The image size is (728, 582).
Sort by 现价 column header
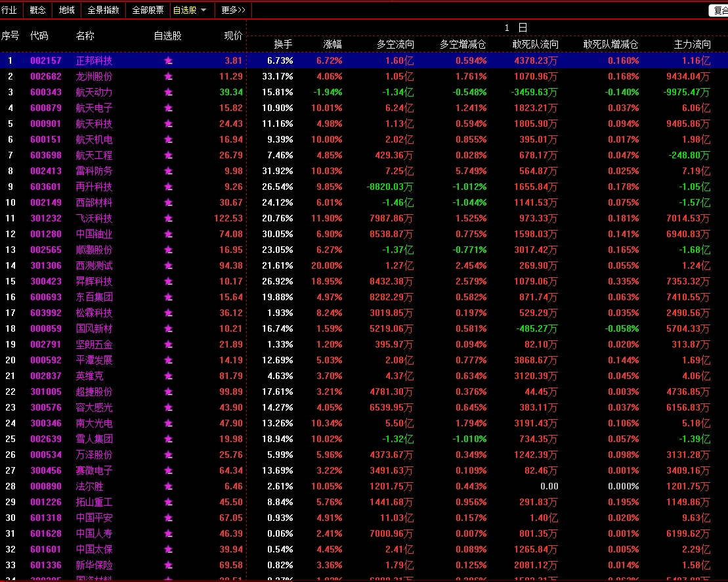click(233, 35)
